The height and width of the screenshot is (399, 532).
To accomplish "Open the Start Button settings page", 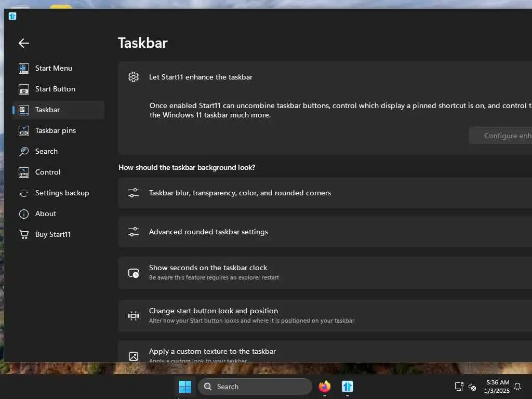I will tap(58, 89).
